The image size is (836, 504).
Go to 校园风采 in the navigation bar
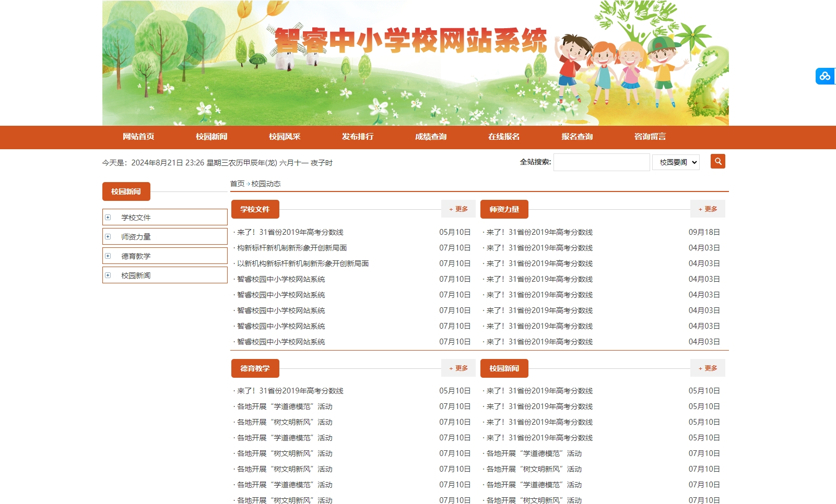click(x=285, y=137)
